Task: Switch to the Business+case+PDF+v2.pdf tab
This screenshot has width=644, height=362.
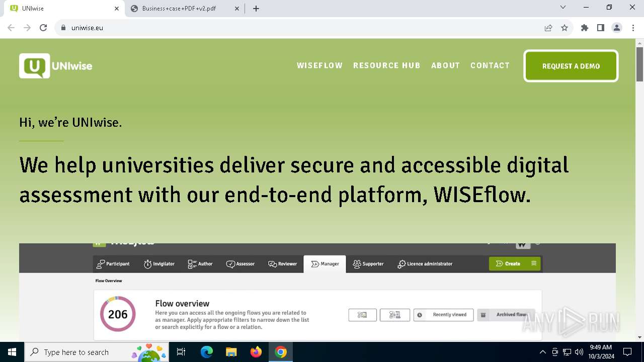Action: coord(185,8)
